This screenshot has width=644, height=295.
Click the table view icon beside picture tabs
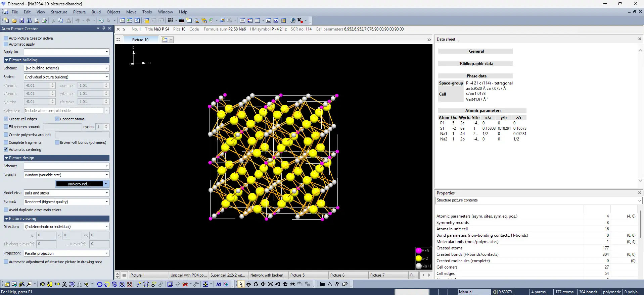[124, 275]
